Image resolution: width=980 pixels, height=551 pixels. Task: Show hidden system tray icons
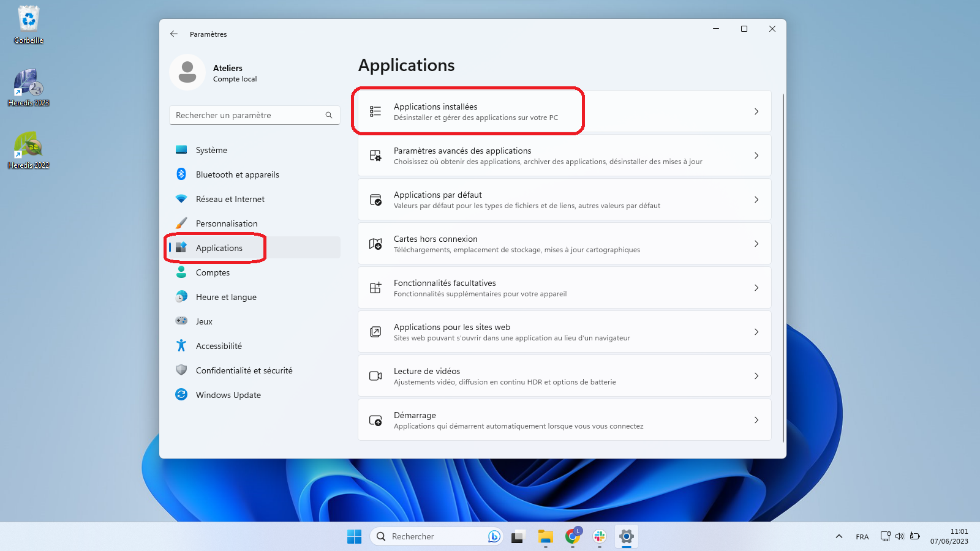[839, 536]
